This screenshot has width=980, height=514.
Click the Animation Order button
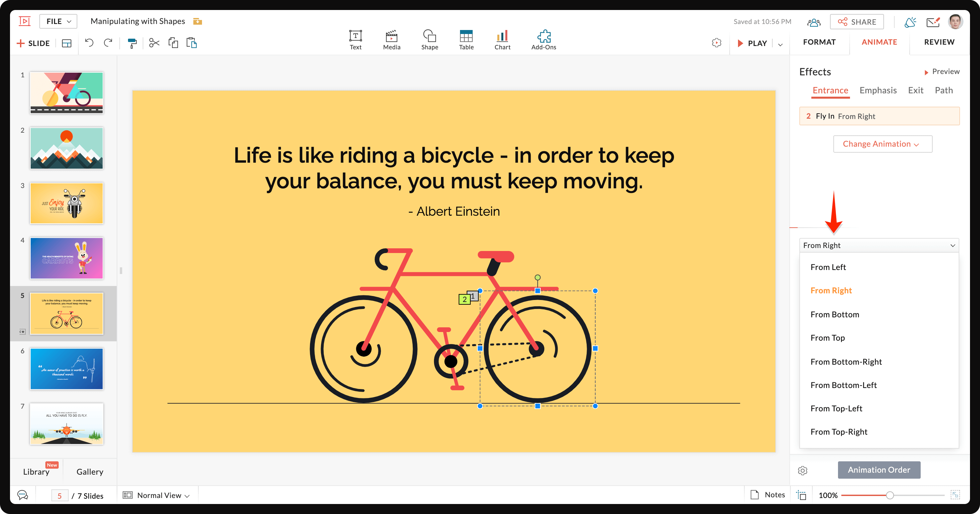click(879, 470)
